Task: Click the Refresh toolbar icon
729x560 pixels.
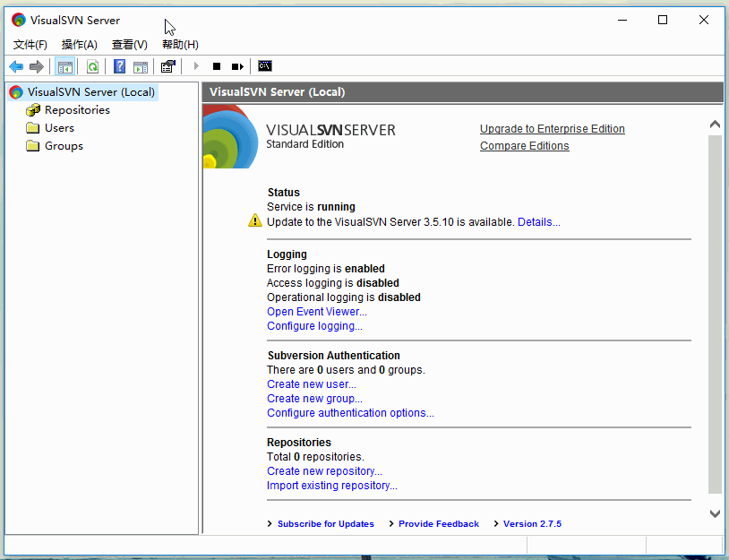Action: point(92,66)
